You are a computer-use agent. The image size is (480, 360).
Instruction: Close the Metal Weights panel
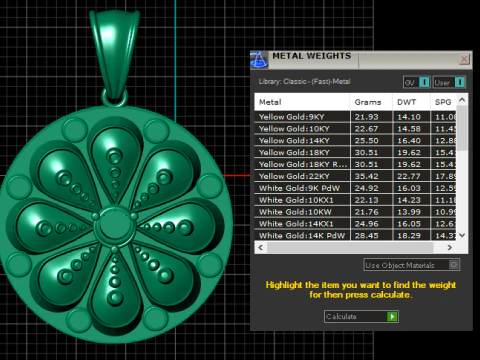tap(464, 59)
